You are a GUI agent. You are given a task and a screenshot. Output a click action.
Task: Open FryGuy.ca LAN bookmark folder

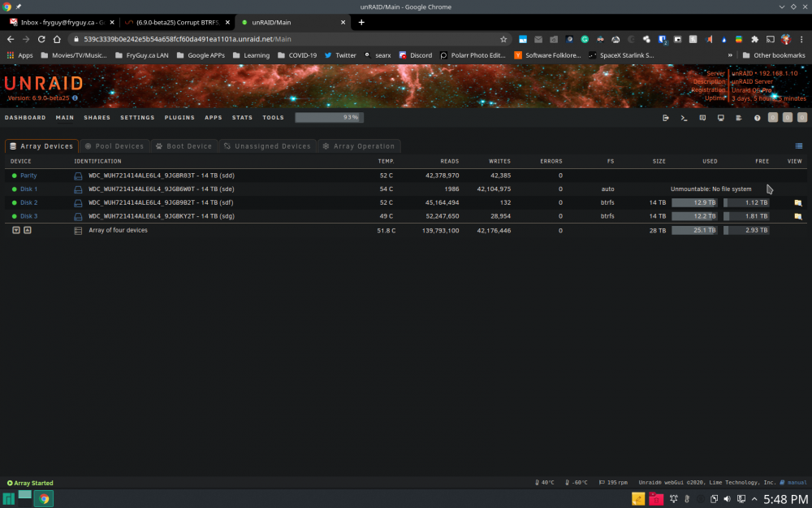(x=142, y=55)
